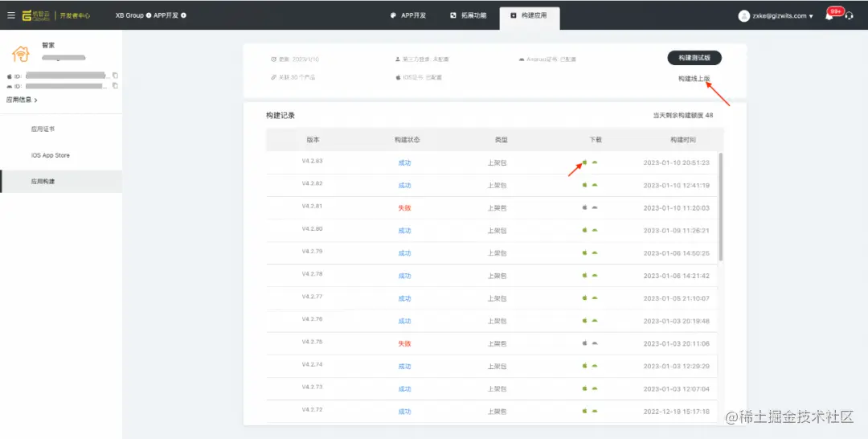Download iOS package for V4.2.73
This screenshot has width=868, height=439.
pyautogui.click(x=584, y=388)
